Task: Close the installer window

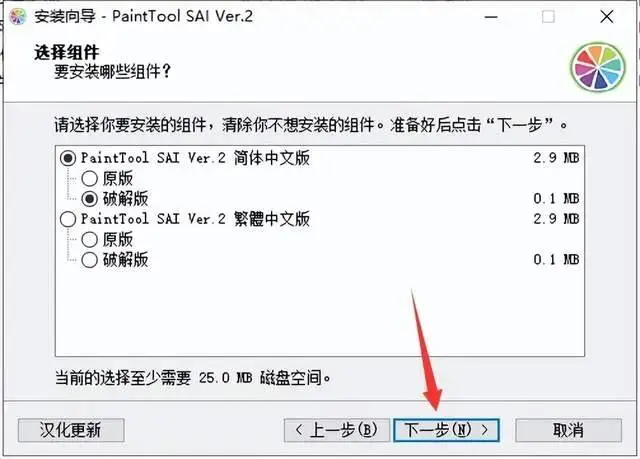Action: tap(607, 17)
